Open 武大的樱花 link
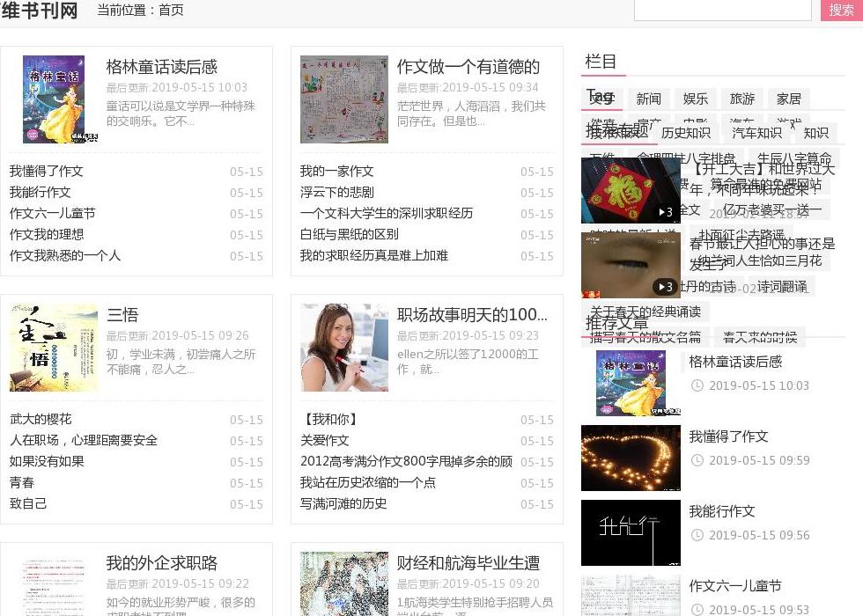 pyautogui.click(x=41, y=419)
